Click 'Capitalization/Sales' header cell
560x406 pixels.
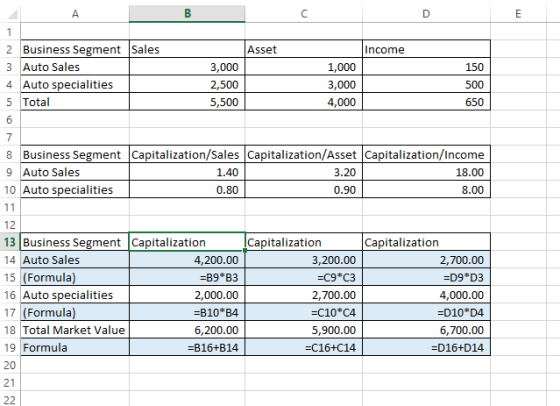tap(187, 155)
